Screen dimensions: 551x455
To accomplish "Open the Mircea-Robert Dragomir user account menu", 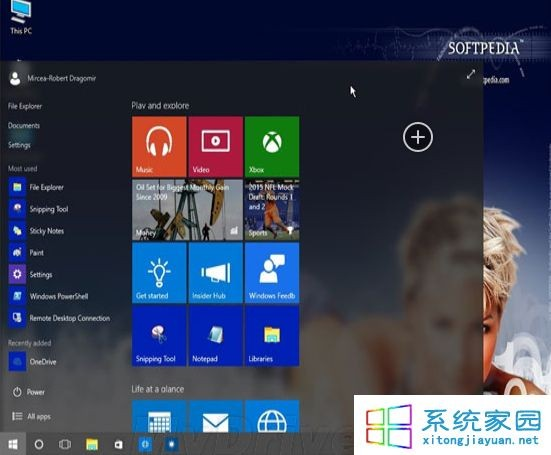I will (x=53, y=78).
